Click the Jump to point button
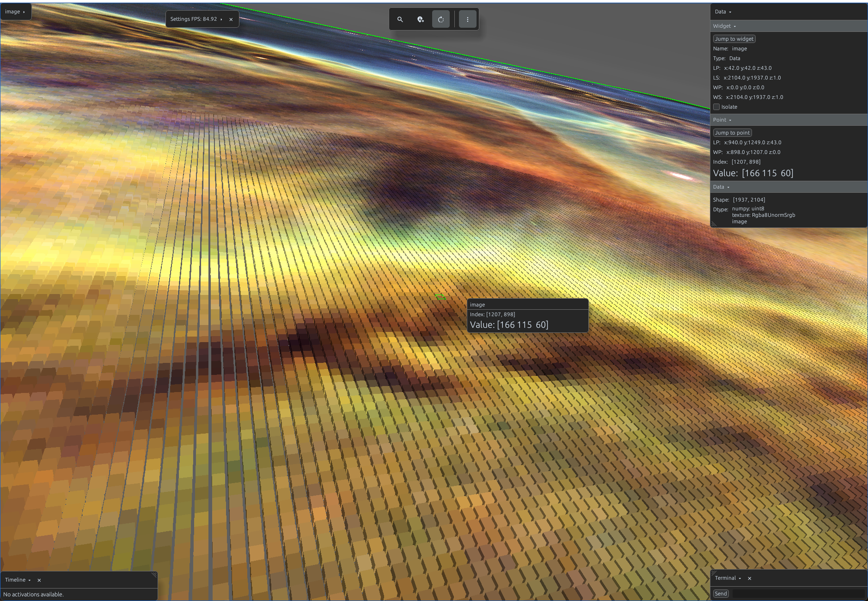Screen dimensions: 868x601 coord(732,133)
